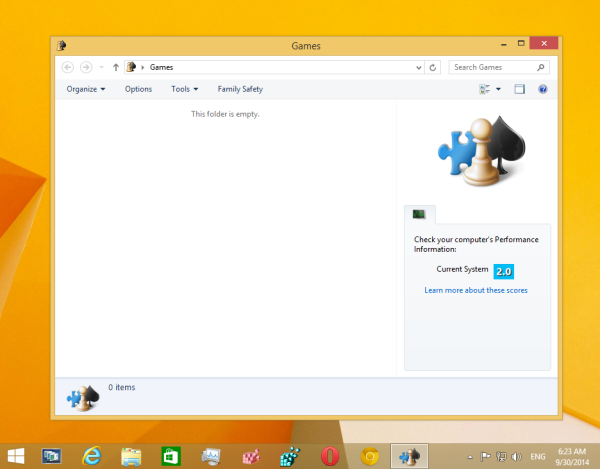Open the Windows Start button
600x469 pixels.
[16, 456]
